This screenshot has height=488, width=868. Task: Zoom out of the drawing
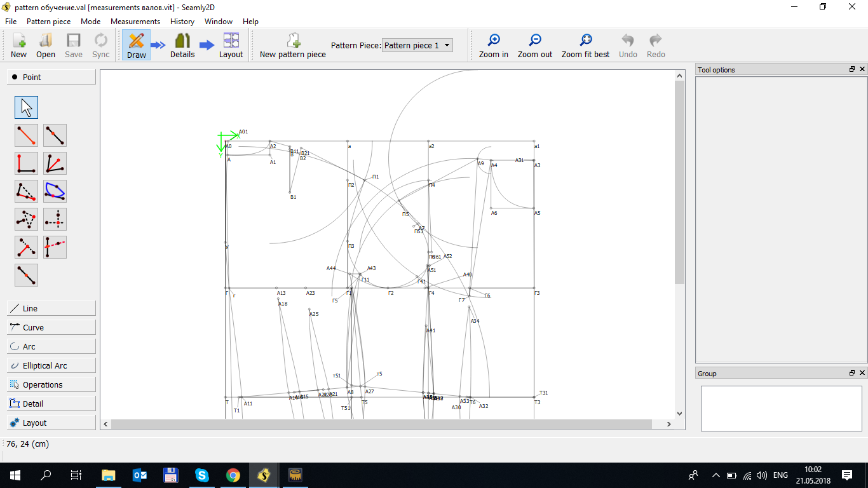(535, 45)
